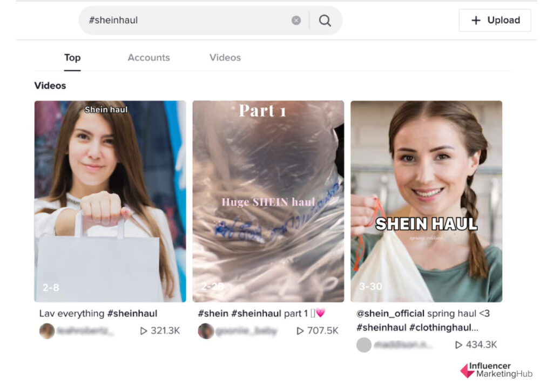Open the 'Shein haul' white bag video
553x392 pixels.
tap(110, 201)
